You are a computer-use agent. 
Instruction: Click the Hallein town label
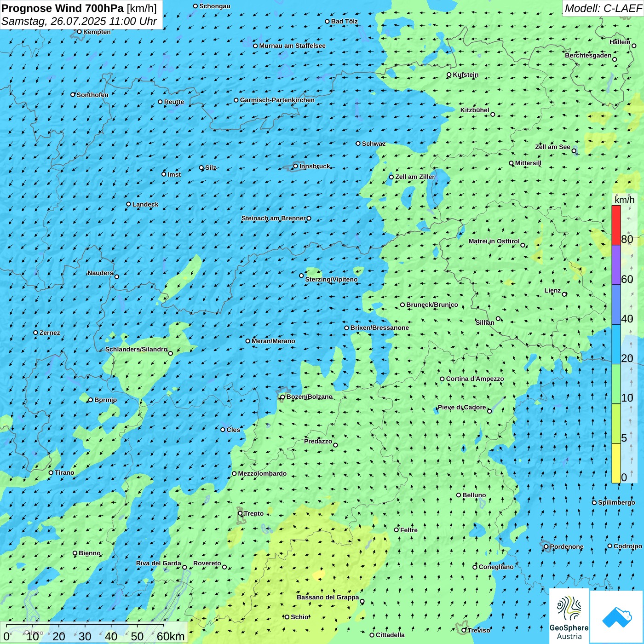(620, 42)
